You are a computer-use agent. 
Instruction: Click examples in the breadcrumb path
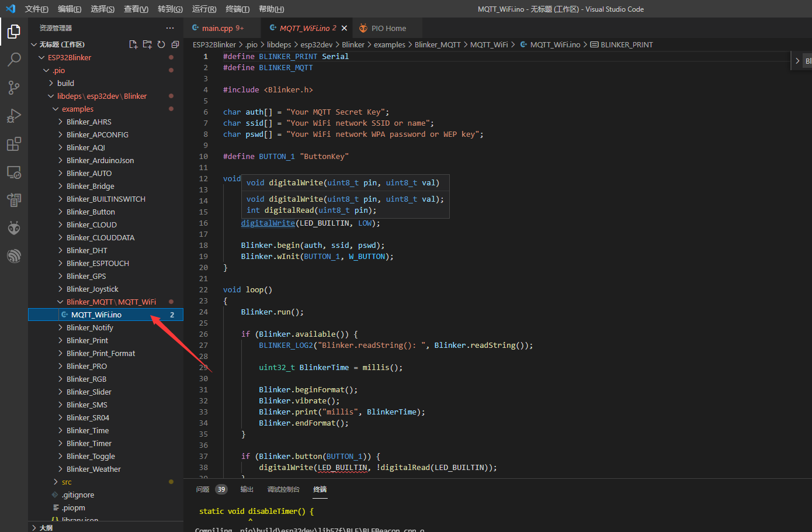click(390, 44)
